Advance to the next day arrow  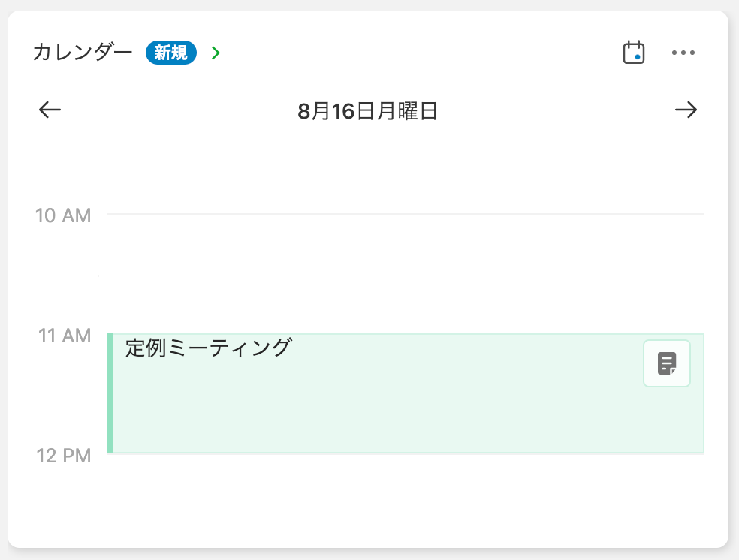pos(686,110)
